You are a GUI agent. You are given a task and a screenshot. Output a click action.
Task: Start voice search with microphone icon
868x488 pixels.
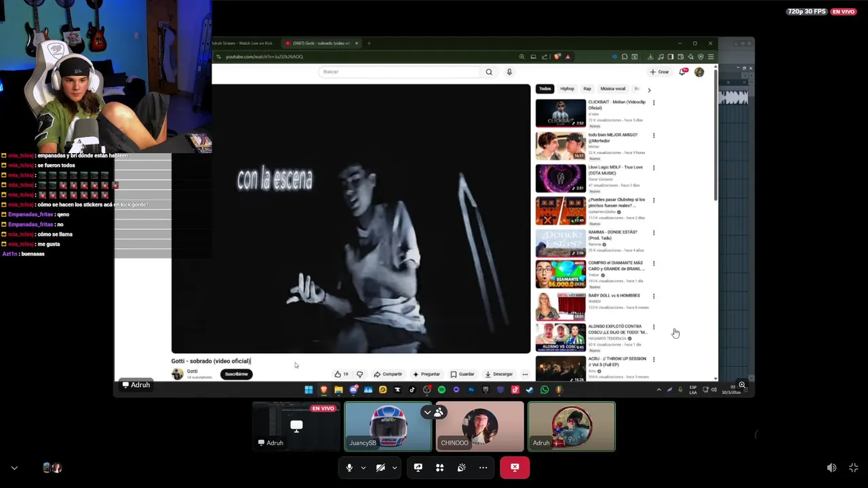coord(509,72)
